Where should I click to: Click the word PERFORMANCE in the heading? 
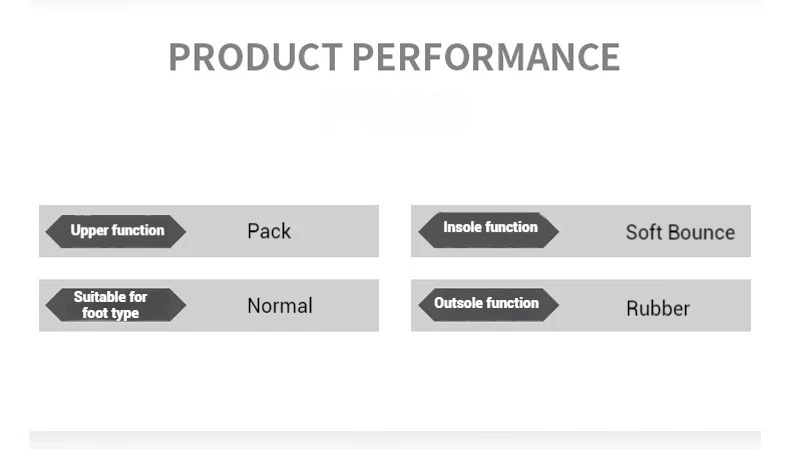coord(486,57)
